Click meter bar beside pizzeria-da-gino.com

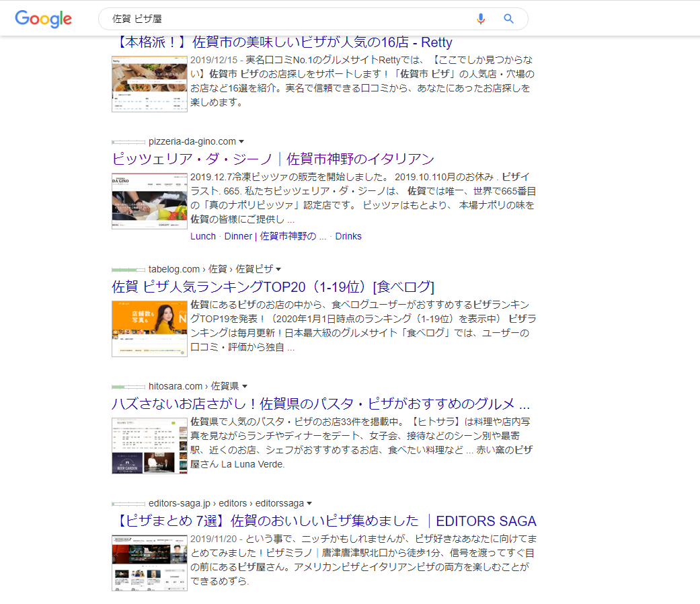click(x=128, y=142)
